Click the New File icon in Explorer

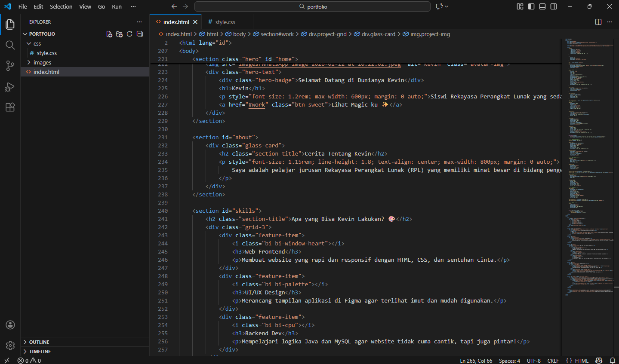point(109,34)
